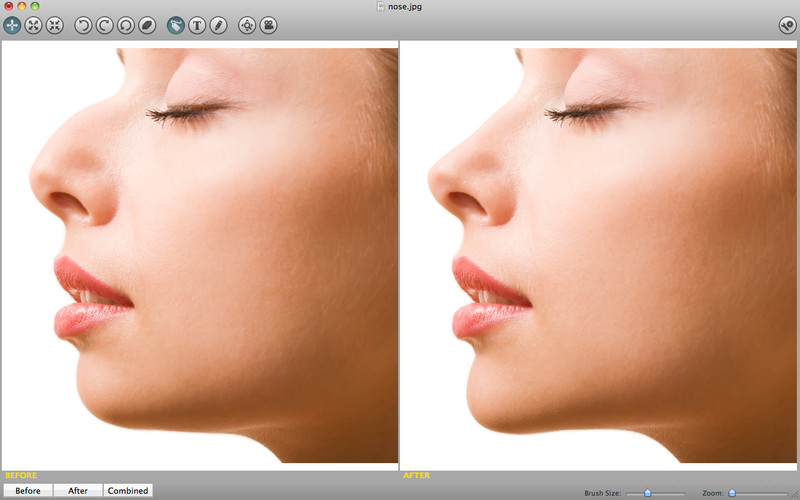Select the highlighted warp brush tool

pyautogui.click(x=176, y=26)
